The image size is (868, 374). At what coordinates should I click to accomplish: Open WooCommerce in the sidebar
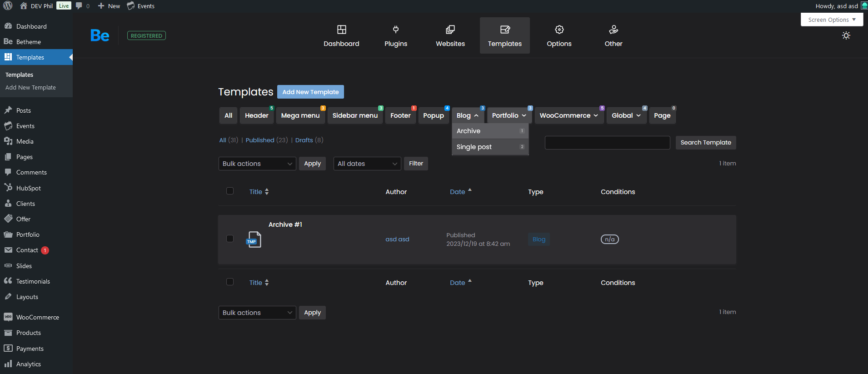click(x=36, y=317)
